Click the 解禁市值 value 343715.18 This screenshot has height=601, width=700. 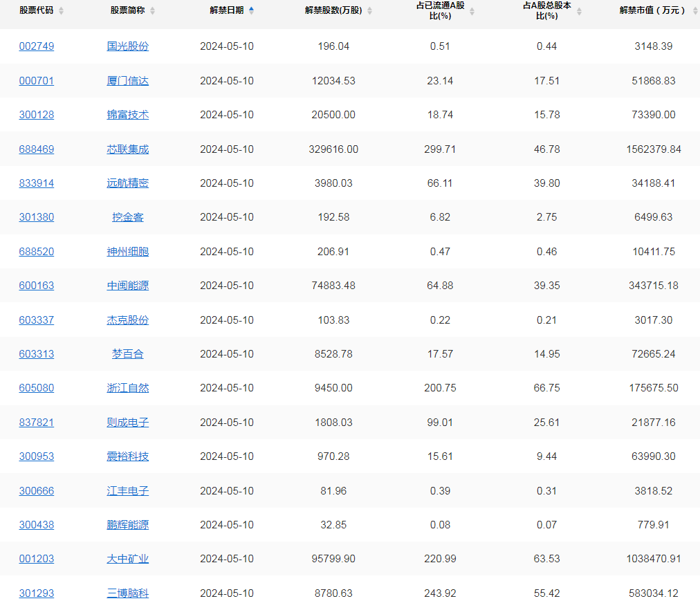click(654, 286)
